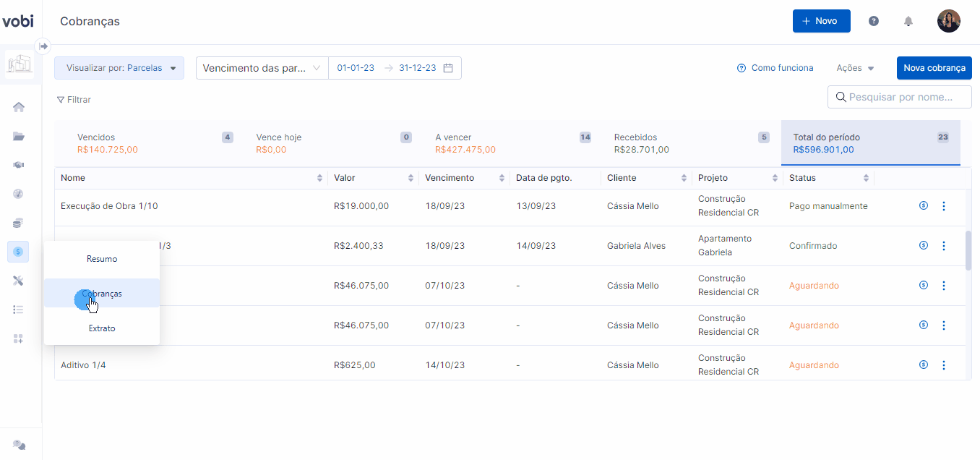Sort table by Nome column
980x460 pixels.
pyautogui.click(x=320, y=178)
